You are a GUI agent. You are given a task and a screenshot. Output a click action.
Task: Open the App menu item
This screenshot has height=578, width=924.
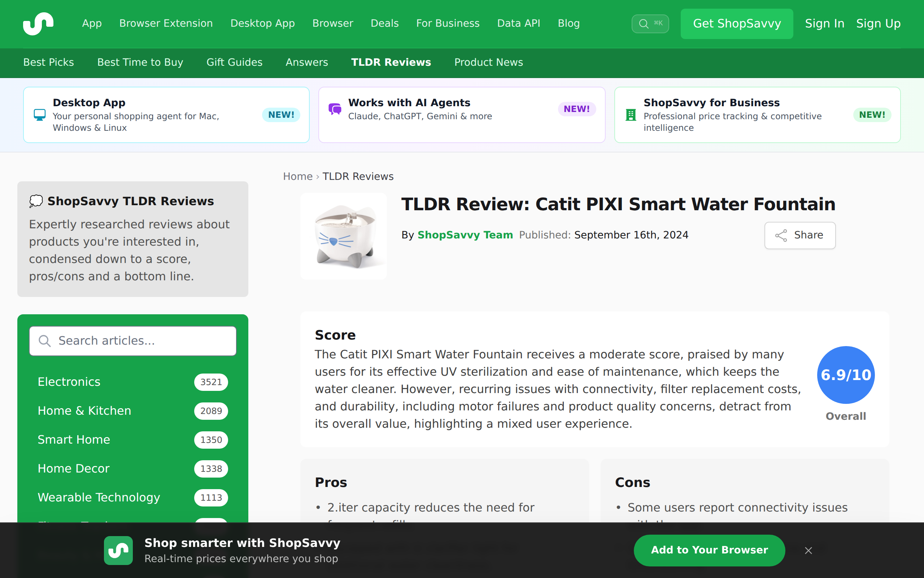[x=92, y=23]
